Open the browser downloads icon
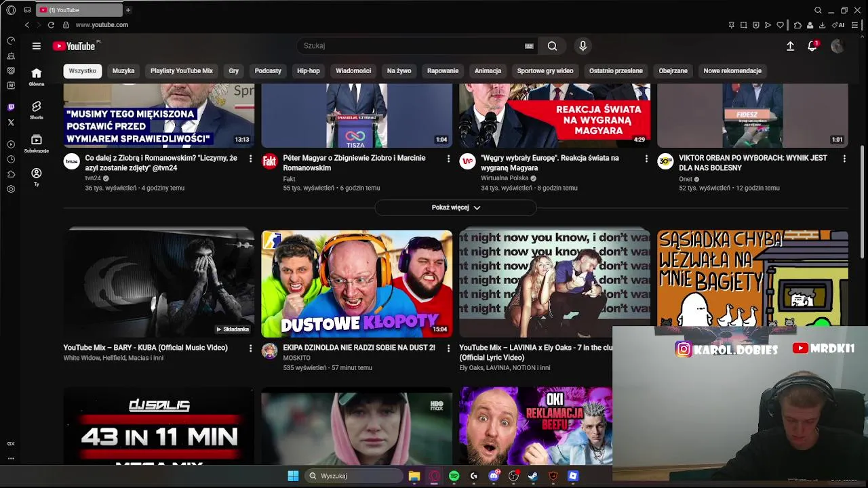The width and height of the screenshot is (868, 488). tap(822, 25)
